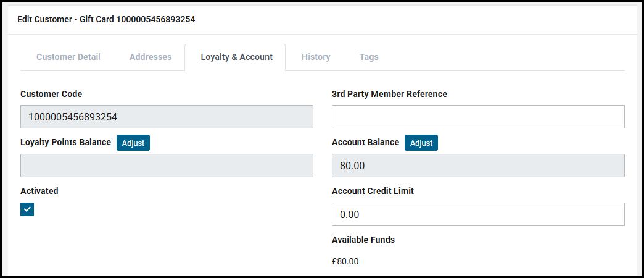Screen dimensions: 644x278
Task: Click Adjust next to Account Balance
Action: (x=421, y=143)
